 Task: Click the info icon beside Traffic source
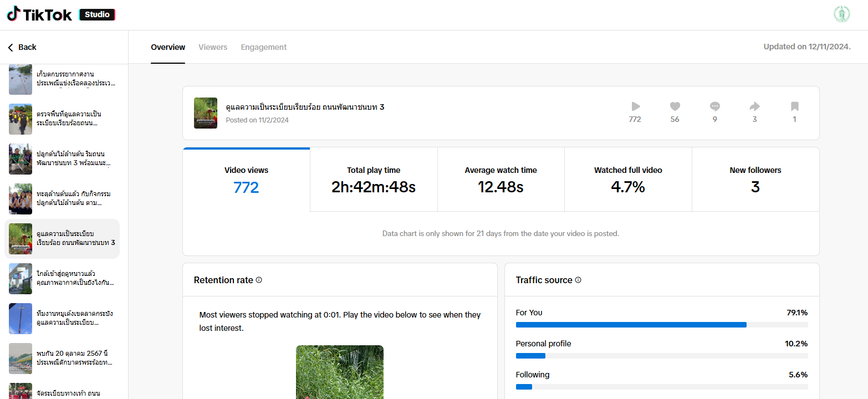pos(578,280)
